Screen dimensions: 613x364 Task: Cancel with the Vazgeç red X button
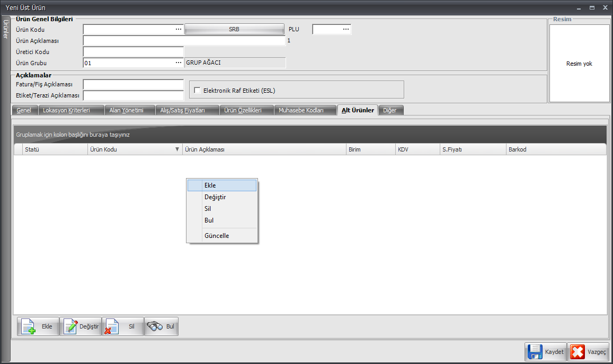point(588,352)
